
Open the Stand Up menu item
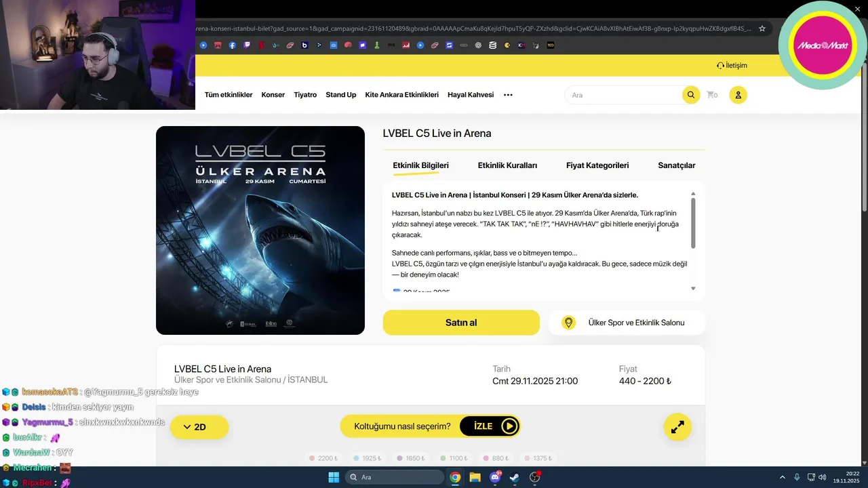click(340, 95)
